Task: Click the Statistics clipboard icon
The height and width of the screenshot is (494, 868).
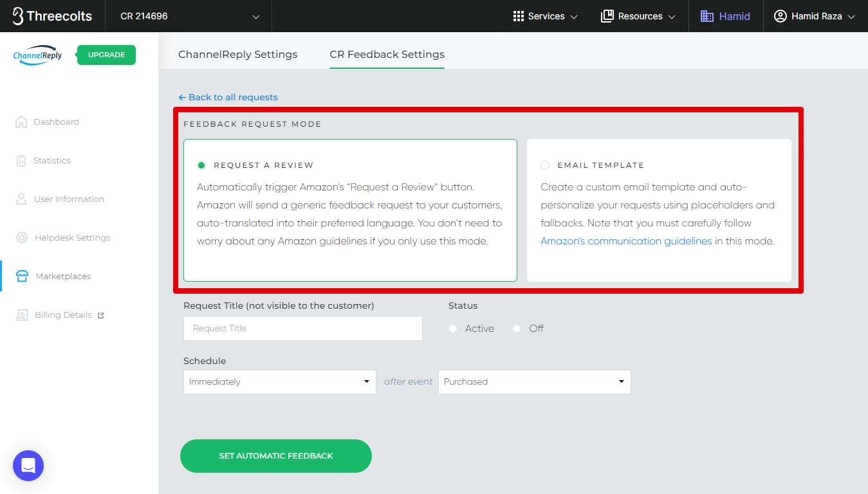Action: [x=21, y=160]
